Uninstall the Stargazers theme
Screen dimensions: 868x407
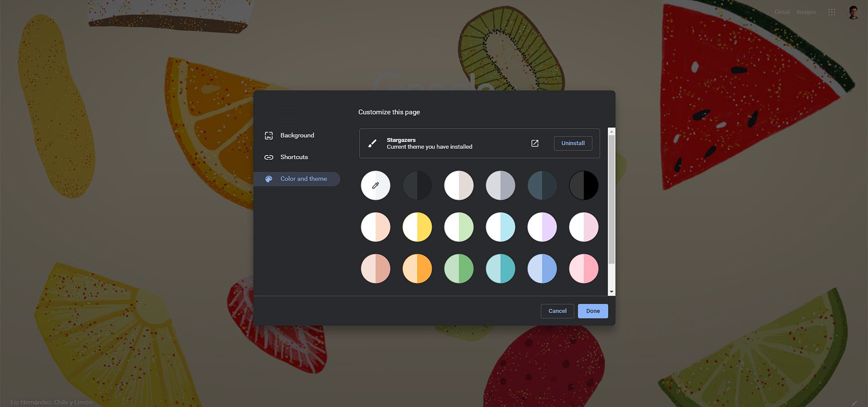point(573,143)
